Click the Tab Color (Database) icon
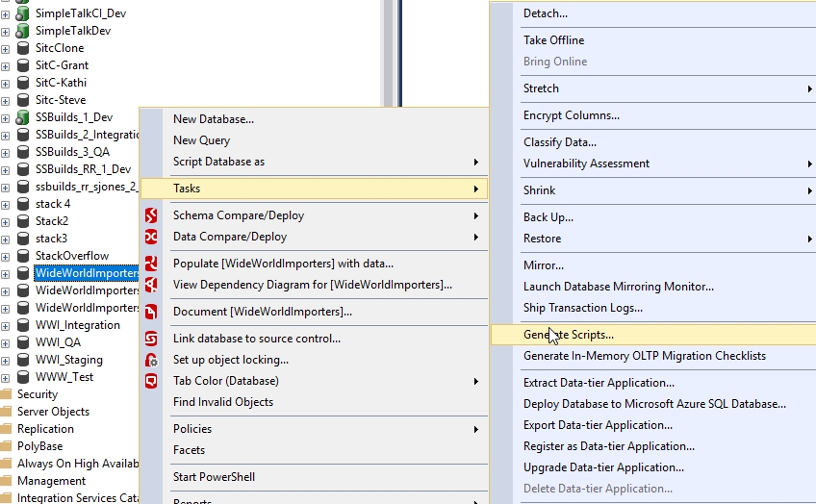The width and height of the screenshot is (816, 504). click(151, 381)
